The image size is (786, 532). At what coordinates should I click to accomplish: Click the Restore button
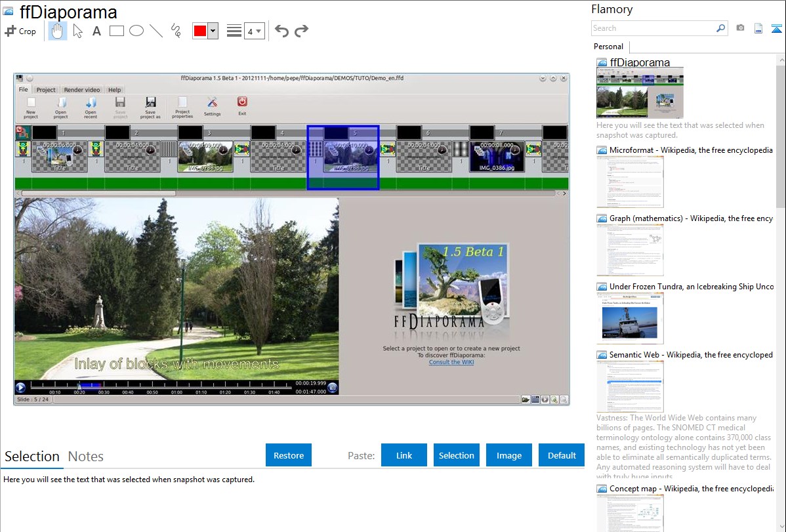pyautogui.click(x=289, y=455)
